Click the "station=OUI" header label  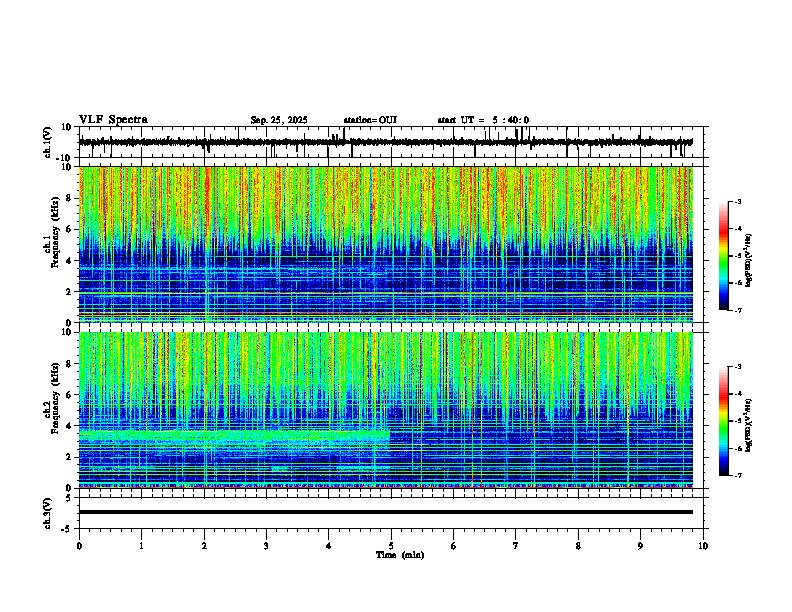pyautogui.click(x=370, y=120)
